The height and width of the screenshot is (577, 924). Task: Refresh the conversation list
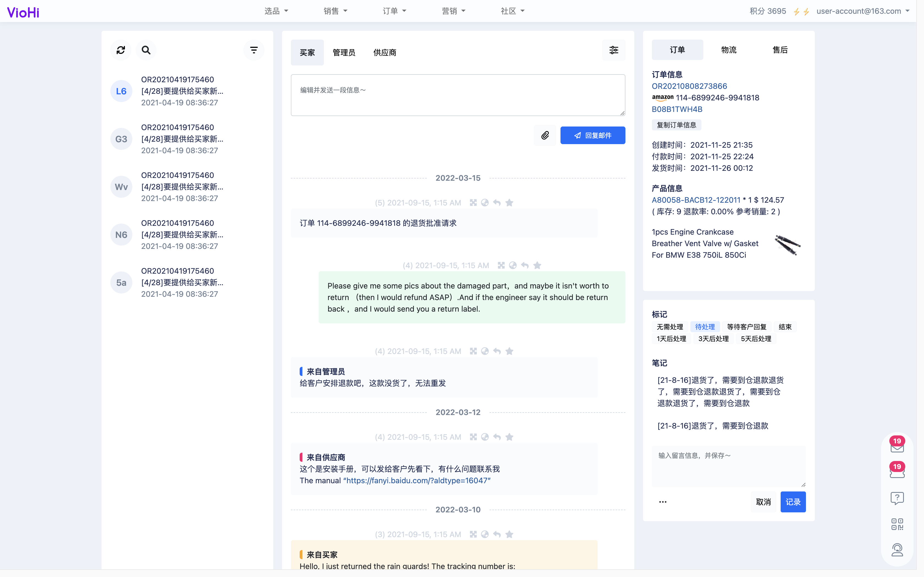pos(121,50)
